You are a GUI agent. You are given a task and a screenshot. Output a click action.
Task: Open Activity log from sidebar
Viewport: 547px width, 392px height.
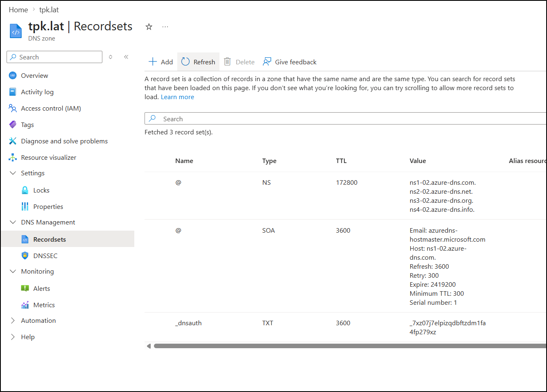(37, 92)
